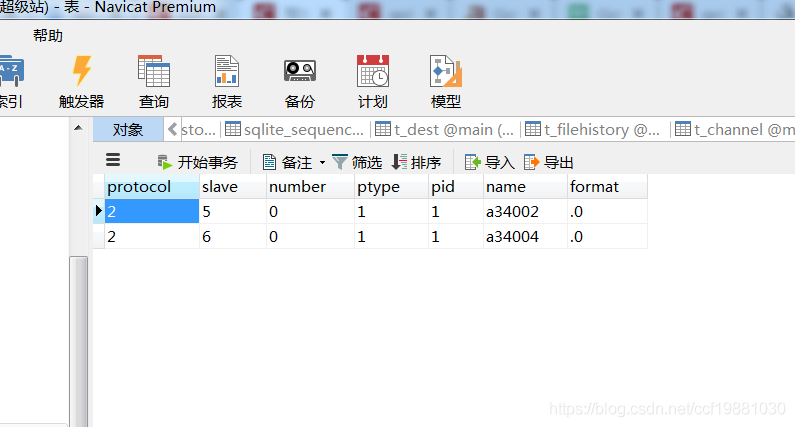Select the slave column header

[x=233, y=187]
